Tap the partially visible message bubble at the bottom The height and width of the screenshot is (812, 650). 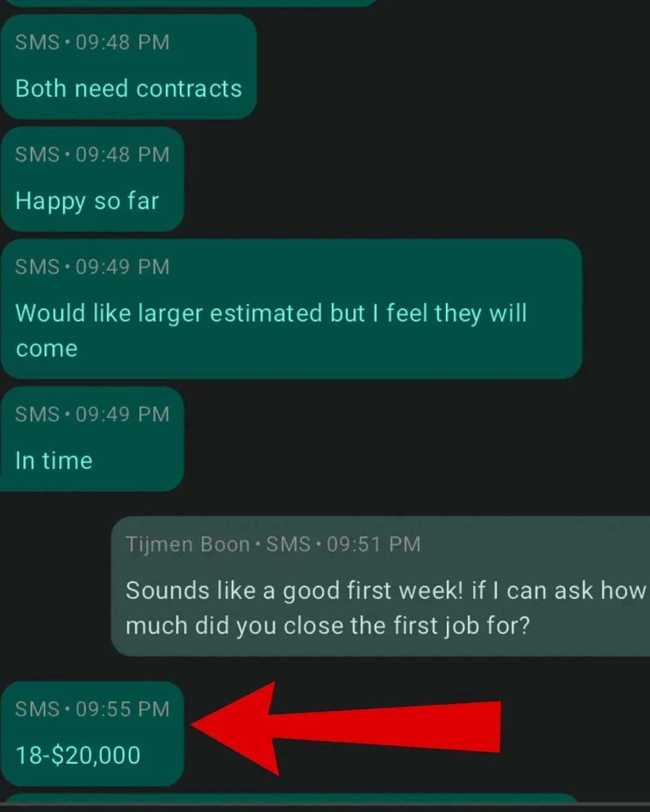click(291, 798)
